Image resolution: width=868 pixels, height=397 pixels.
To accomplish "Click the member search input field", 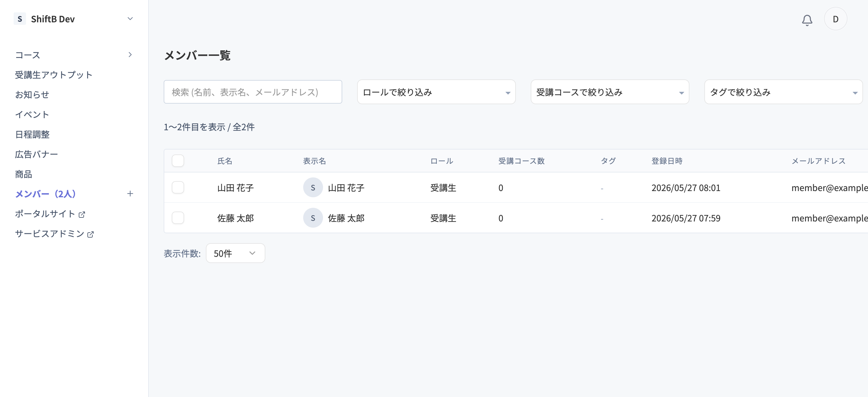I will (253, 92).
